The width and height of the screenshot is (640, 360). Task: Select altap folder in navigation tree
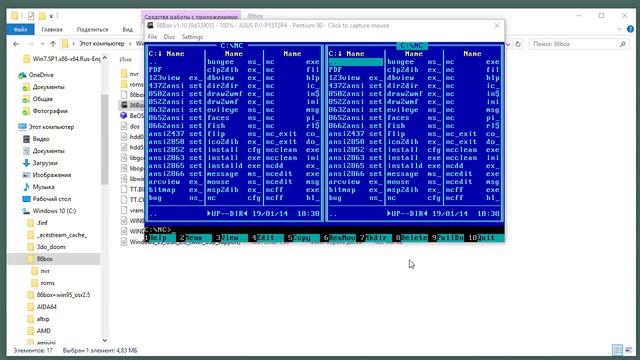coord(43,319)
